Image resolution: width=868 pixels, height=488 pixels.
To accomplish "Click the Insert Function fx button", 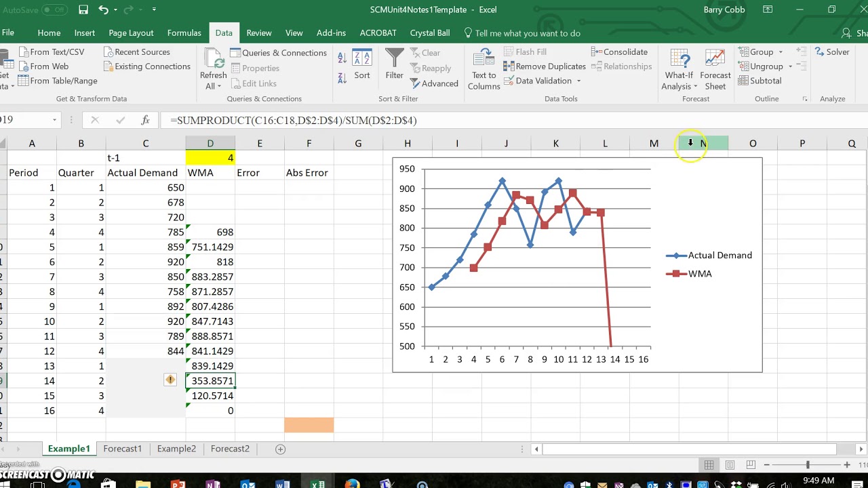I will click(x=145, y=120).
